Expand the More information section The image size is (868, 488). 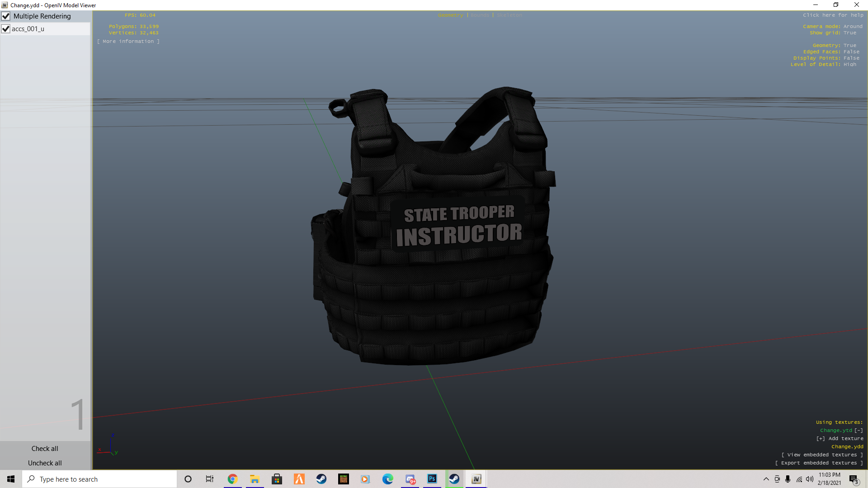pos(128,42)
